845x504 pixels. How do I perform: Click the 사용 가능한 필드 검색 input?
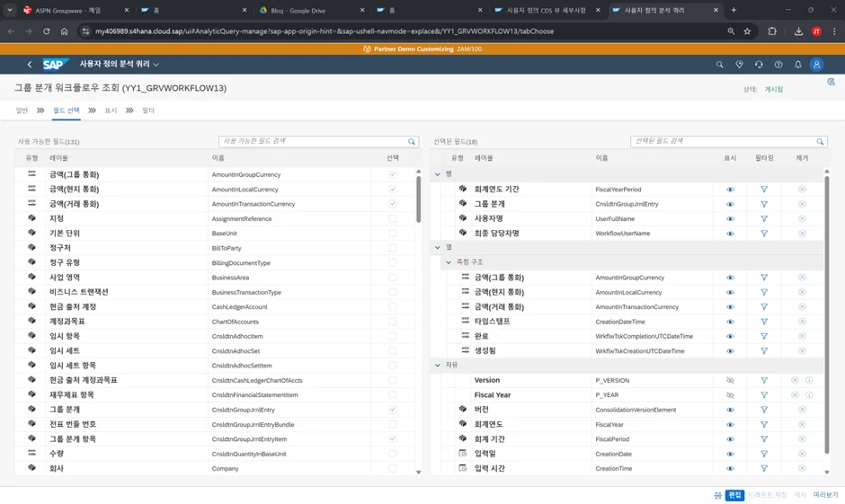pos(313,142)
